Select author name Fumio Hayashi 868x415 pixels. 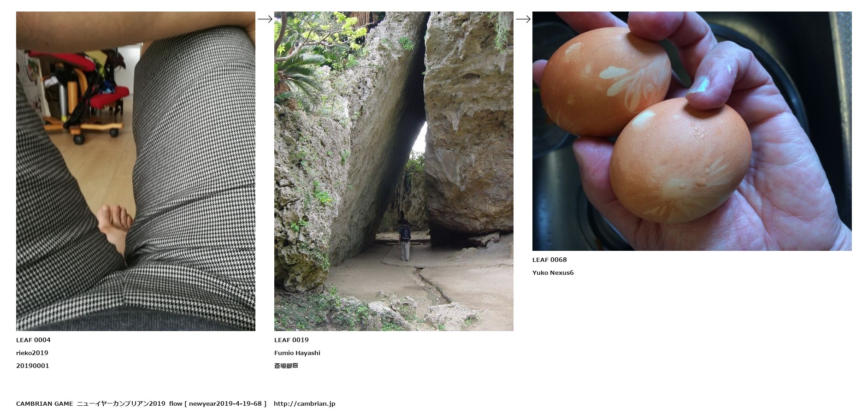pyautogui.click(x=297, y=353)
